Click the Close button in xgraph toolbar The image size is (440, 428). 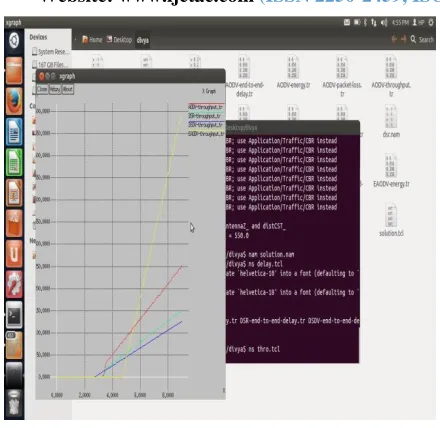click(42, 89)
